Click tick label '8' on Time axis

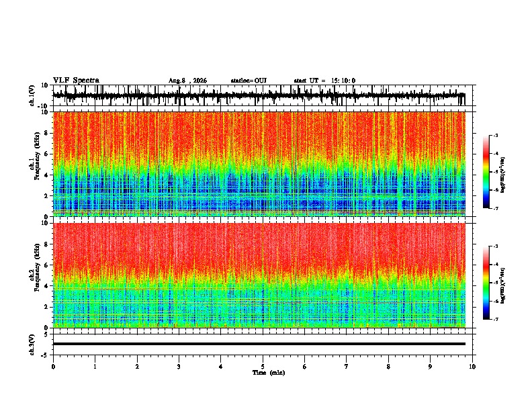[x=388, y=367]
